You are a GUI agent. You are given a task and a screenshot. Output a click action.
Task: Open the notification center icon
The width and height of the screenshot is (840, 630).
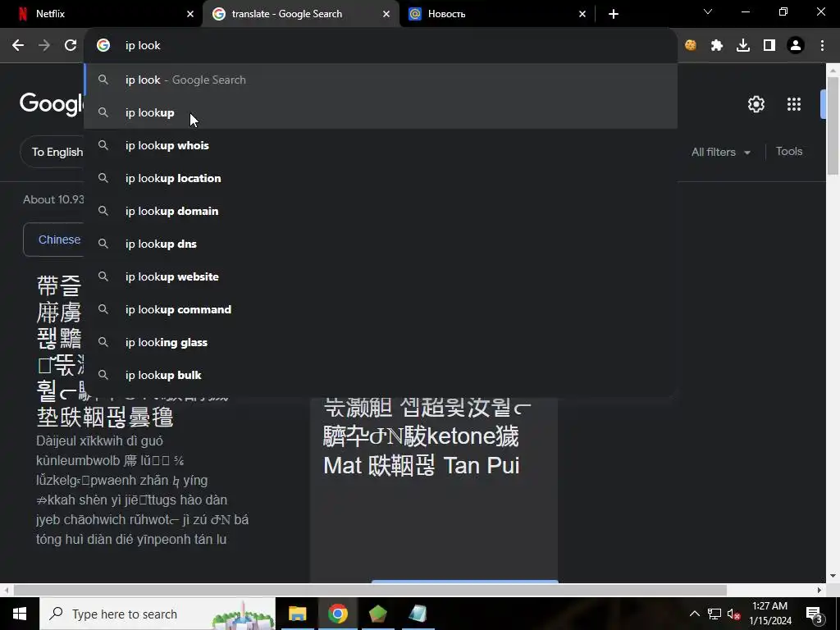click(x=815, y=614)
